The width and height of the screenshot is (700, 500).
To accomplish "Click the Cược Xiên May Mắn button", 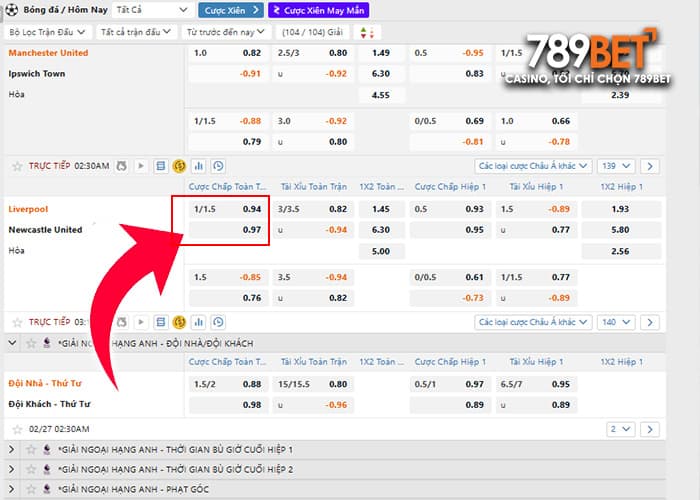I will [x=319, y=10].
